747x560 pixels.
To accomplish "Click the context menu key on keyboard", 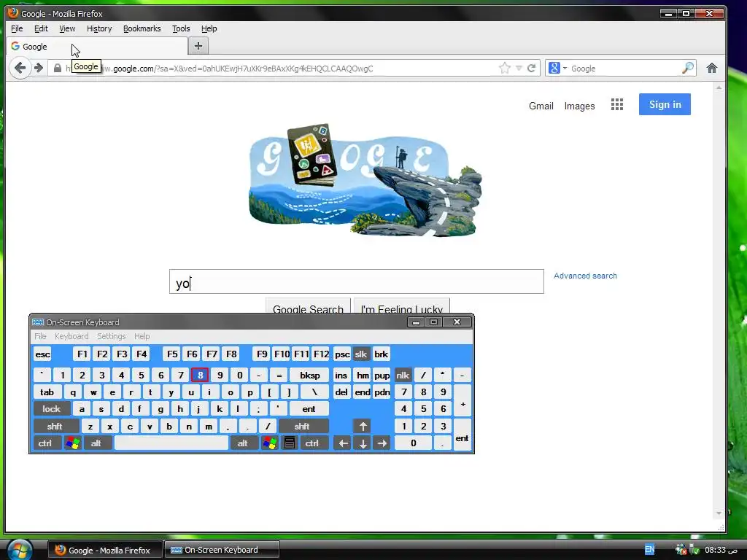I will pos(289,443).
